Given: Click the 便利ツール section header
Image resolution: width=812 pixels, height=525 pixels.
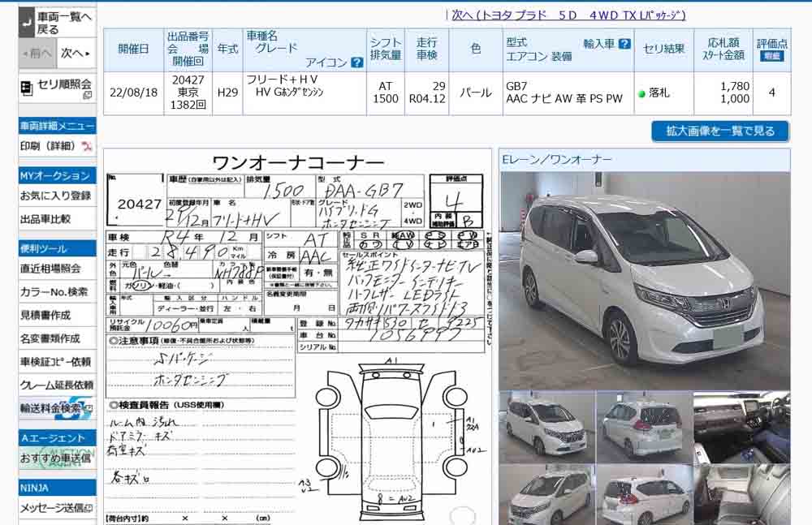Looking at the screenshot, I should (57, 248).
